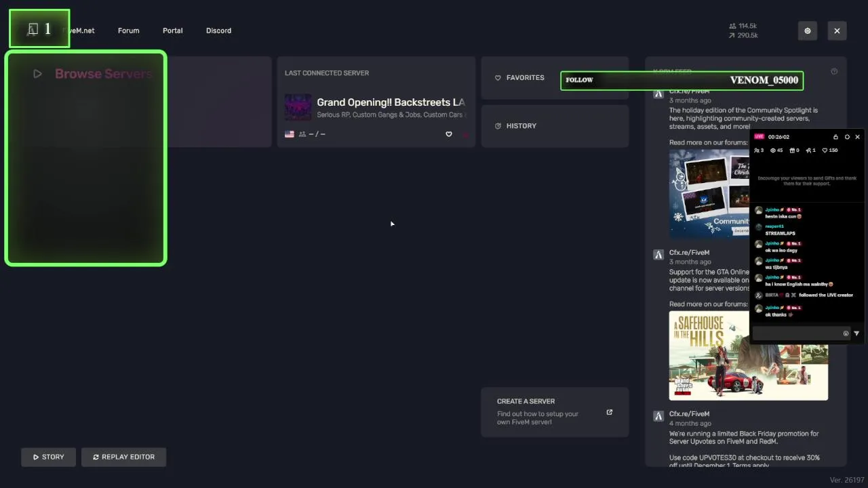The image size is (868, 488).
Task: Open the Safehouse in the Hills image
Action: point(749,355)
